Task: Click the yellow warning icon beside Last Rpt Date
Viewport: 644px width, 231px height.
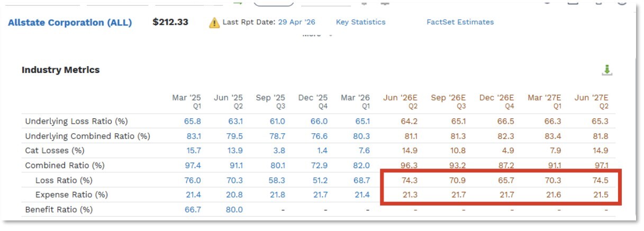Action: coord(214,23)
